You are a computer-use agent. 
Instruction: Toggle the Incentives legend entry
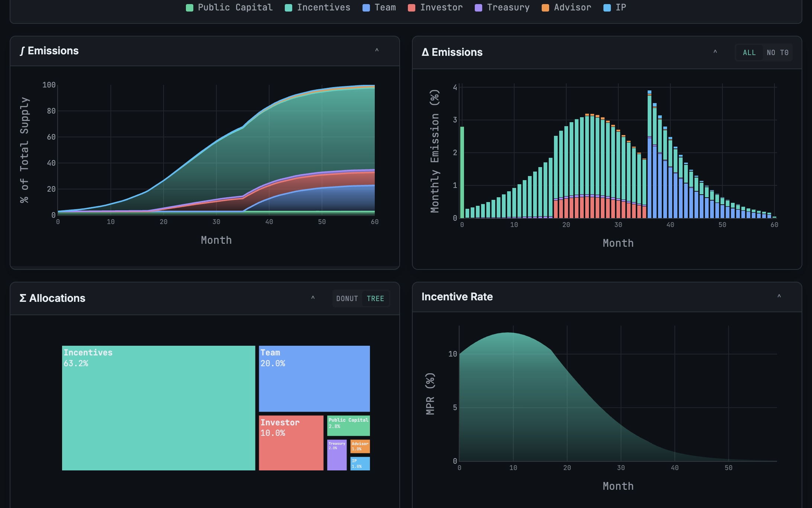pos(318,7)
